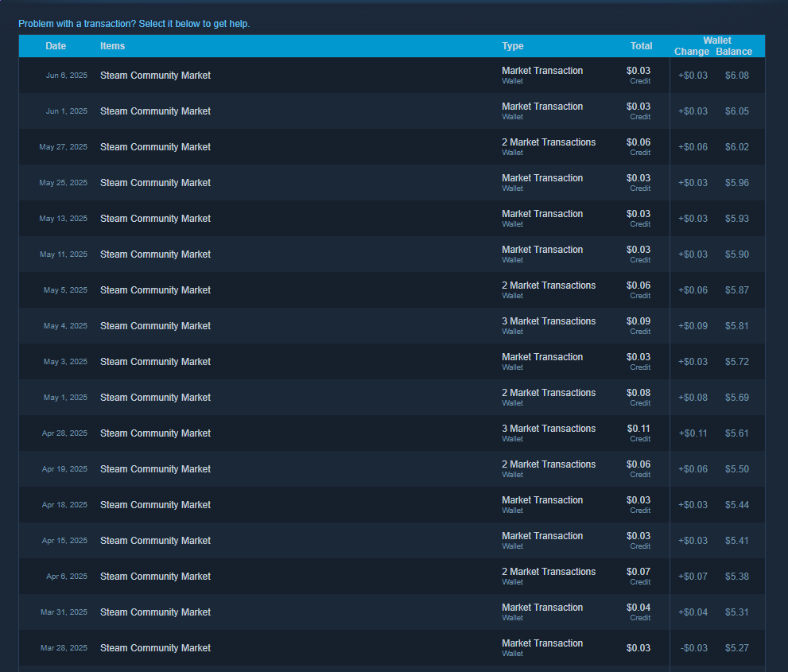Click the +$0.11 wallet change value
Viewport: 788px width, 672px height.
click(x=693, y=433)
